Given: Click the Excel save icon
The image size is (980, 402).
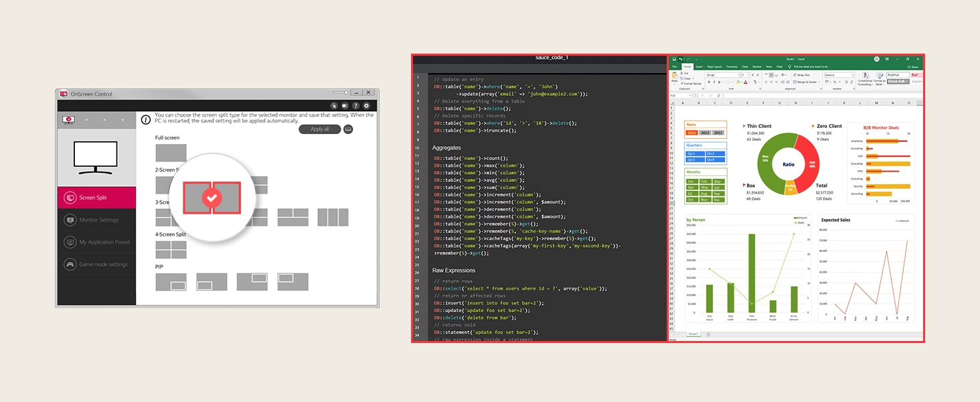Looking at the screenshot, I should point(675,59).
